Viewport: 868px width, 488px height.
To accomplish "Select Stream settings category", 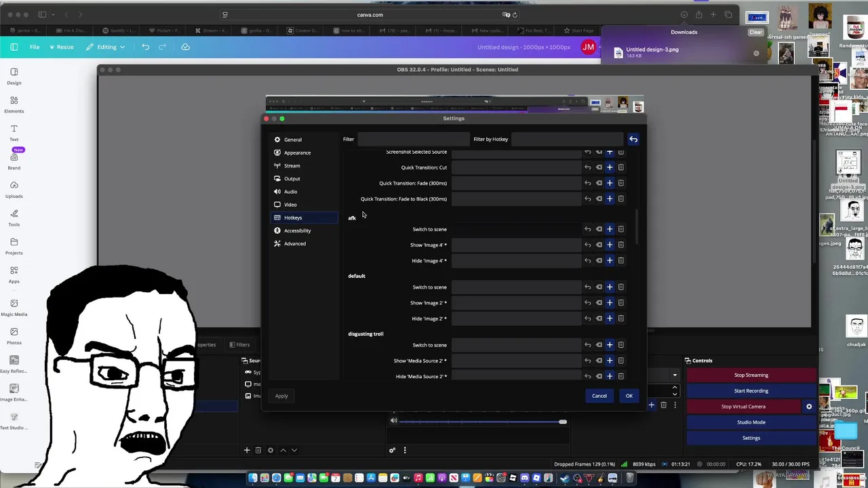I will pyautogui.click(x=304, y=165).
